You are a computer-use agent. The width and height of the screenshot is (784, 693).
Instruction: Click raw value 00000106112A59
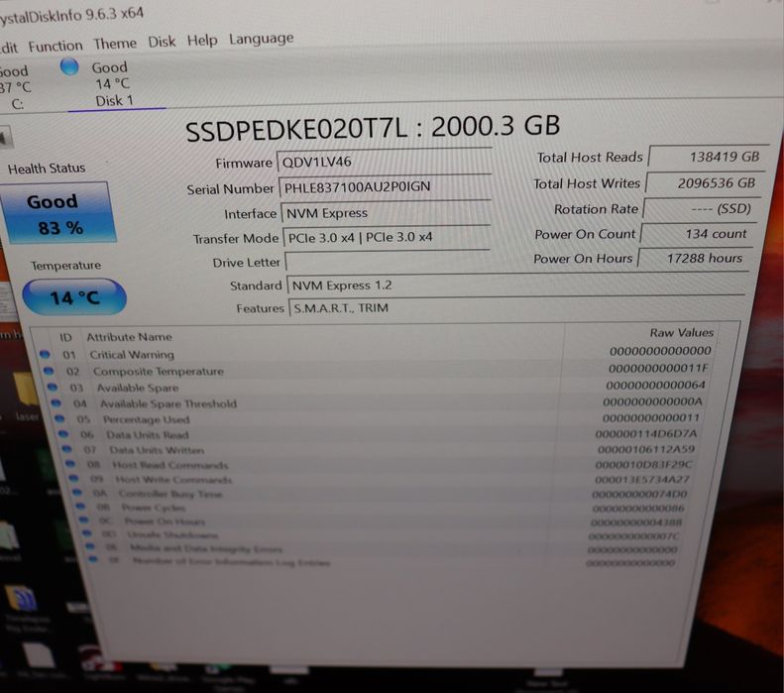(646, 449)
